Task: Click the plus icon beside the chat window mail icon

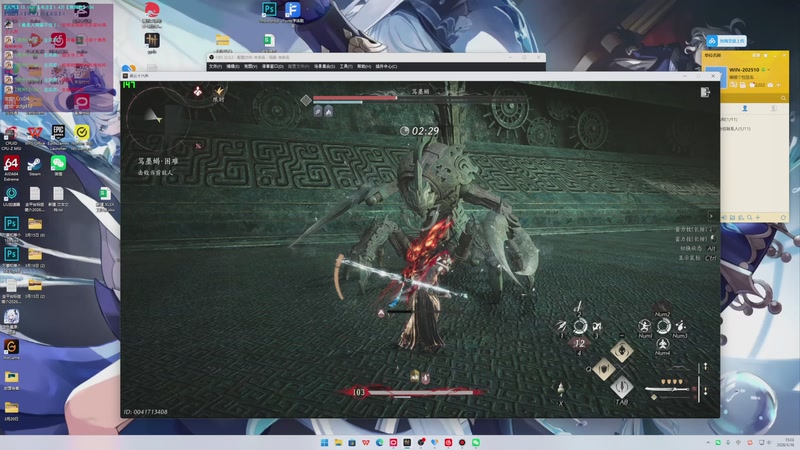Action: pos(779,85)
